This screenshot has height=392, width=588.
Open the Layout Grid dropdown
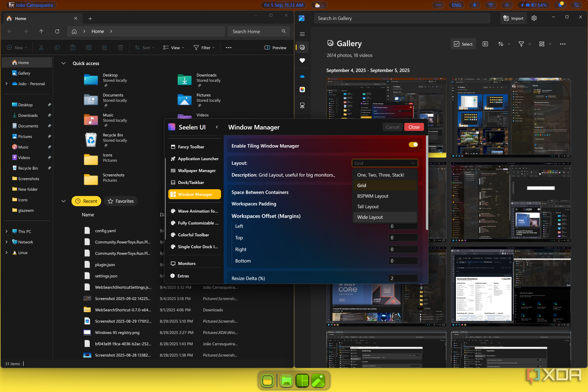point(384,163)
